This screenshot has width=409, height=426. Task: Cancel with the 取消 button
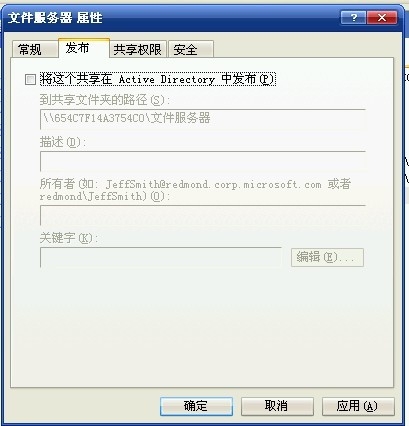[277, 406]
